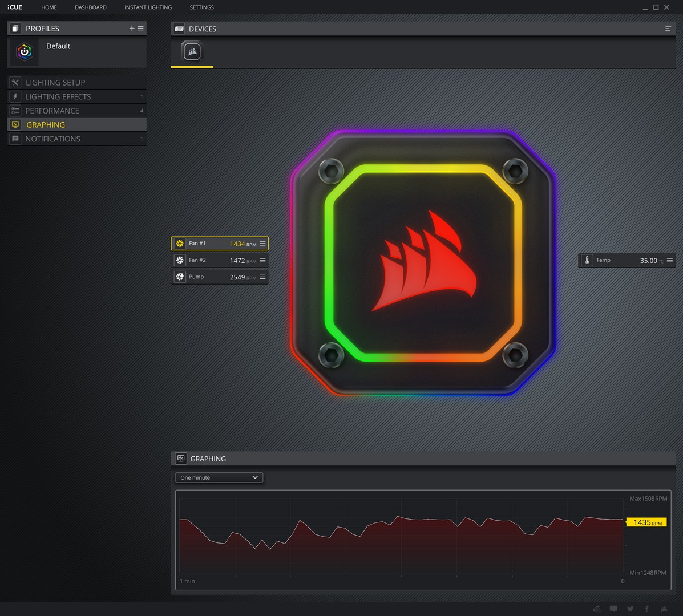Toggle Fan #1 sensor graphing row
This screenshot has width=683, height=616.
[220, 244]
